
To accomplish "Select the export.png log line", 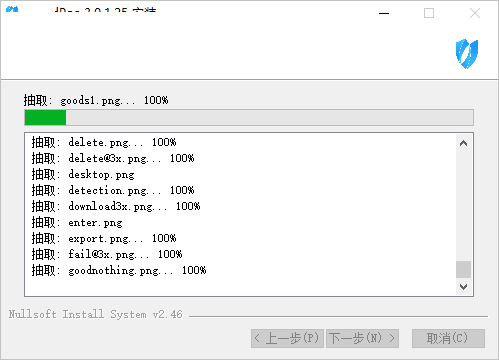I will tap(104, 238).
